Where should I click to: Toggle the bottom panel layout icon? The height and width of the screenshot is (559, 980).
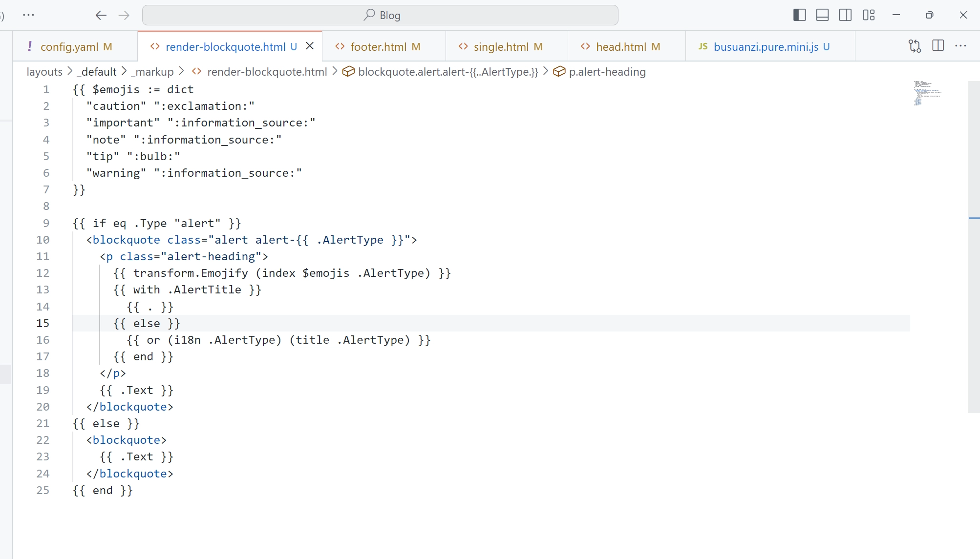tap(823, 15)
